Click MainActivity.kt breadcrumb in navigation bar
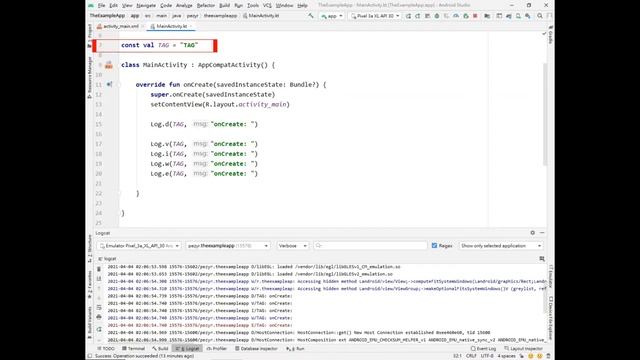This screenshot has height=360, width=640. (x=261, y=16)
